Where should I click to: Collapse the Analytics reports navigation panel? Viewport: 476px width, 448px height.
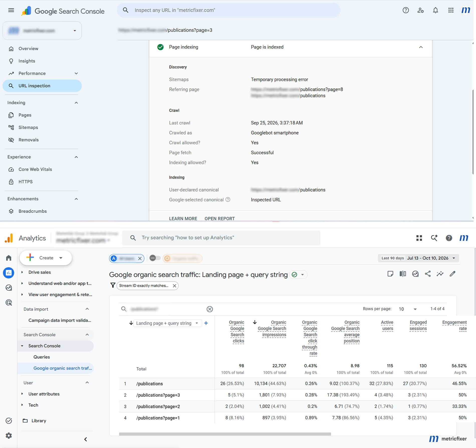tap(86, 439)
